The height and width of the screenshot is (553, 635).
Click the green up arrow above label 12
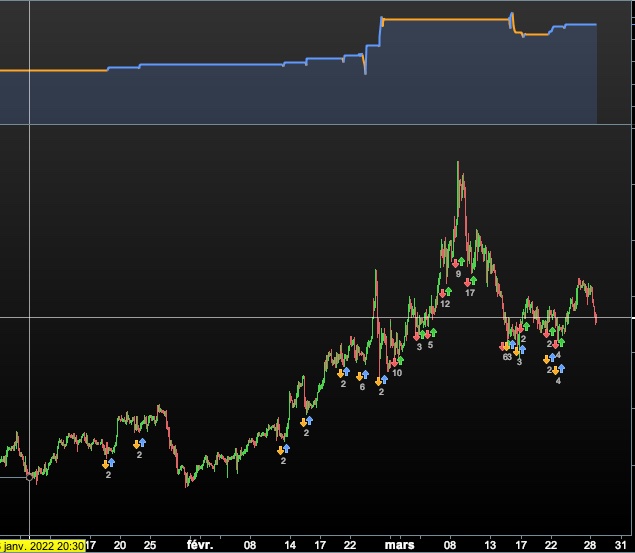pos(448,291)
